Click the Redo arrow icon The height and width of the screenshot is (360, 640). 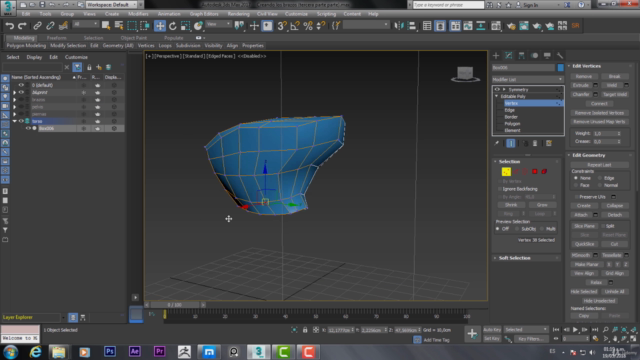[22, 26]
